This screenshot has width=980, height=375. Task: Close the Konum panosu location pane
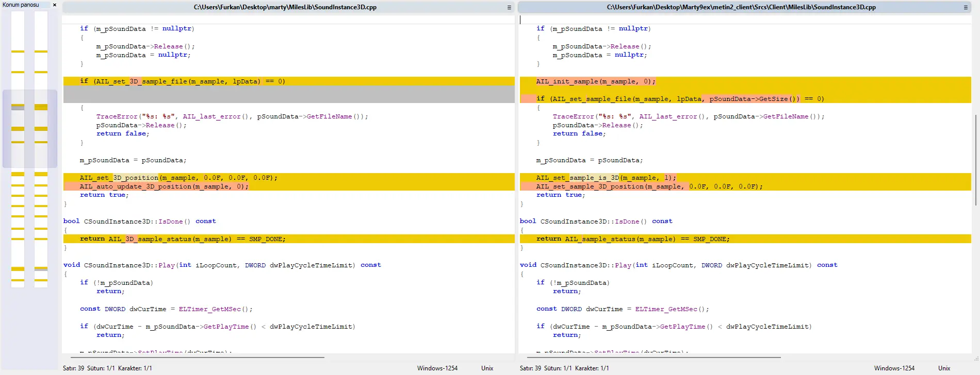coord(55,5)
